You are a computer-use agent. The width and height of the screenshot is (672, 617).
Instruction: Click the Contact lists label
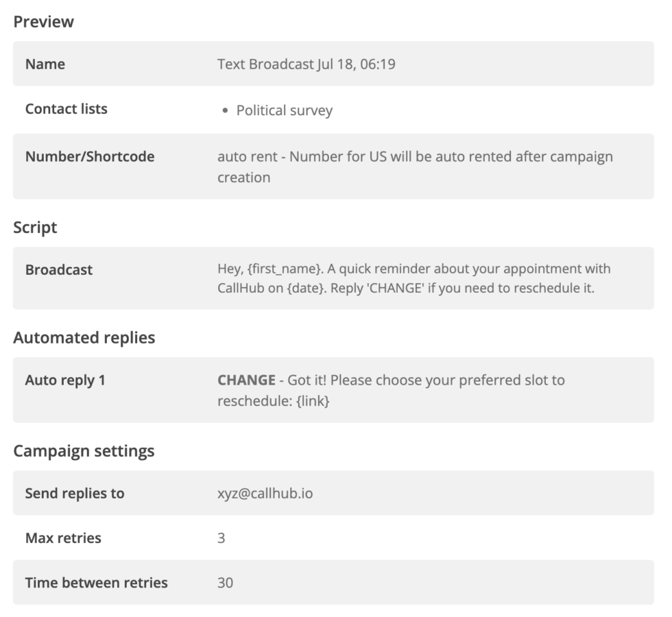(x=67, y=109)
